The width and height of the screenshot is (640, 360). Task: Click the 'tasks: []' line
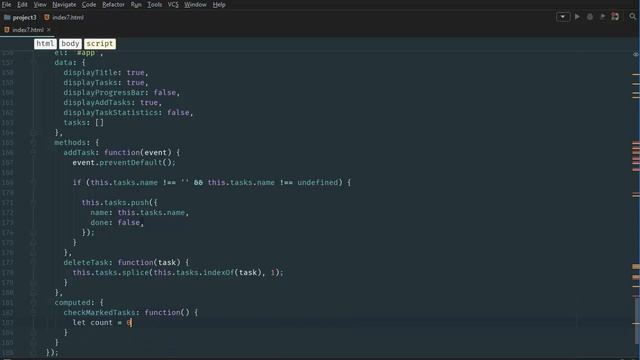coord(84,122)
